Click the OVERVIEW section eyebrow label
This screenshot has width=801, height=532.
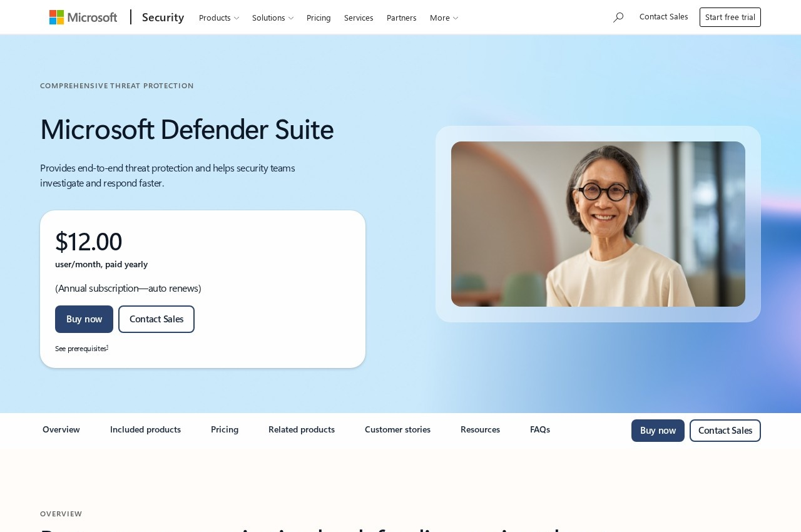[61, 514]
